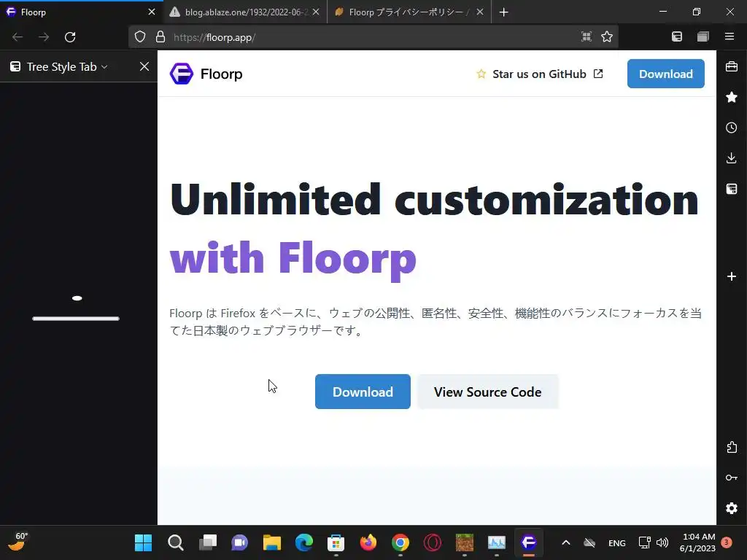
Task: Open notification center badge
Action: click(727, 542)
